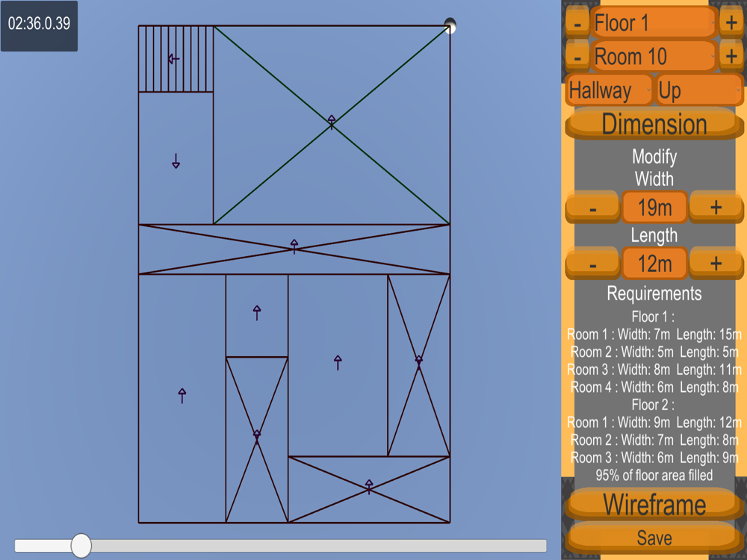The image size is (747, 560).
Task: Click the 19m width value field
Action: (654, 208)
